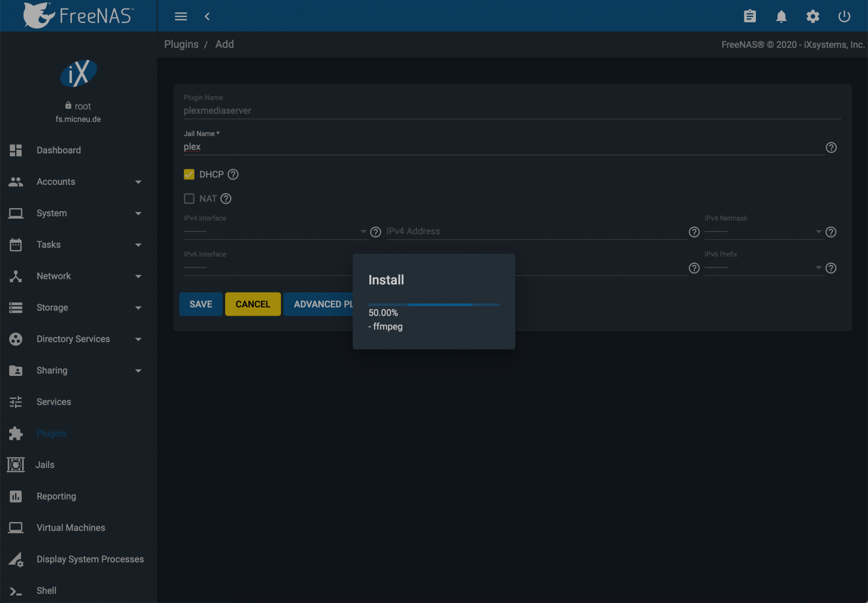Image resolution: width=868 pixels, height=603 pixels.
Task: Click the Tasks calendar icon
Action: point(16,245)
